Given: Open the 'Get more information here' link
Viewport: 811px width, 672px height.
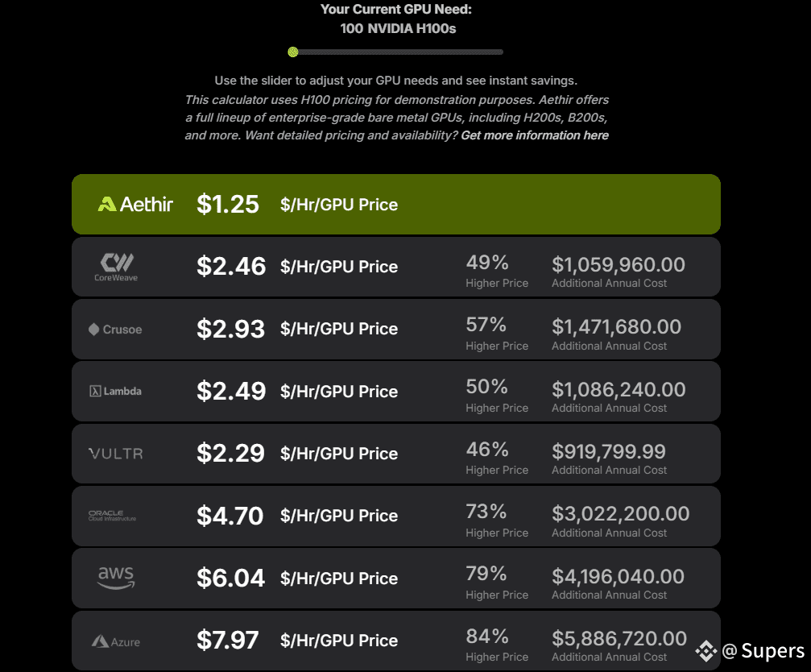Looking at the screenshot, I should [x=535, y=135].
